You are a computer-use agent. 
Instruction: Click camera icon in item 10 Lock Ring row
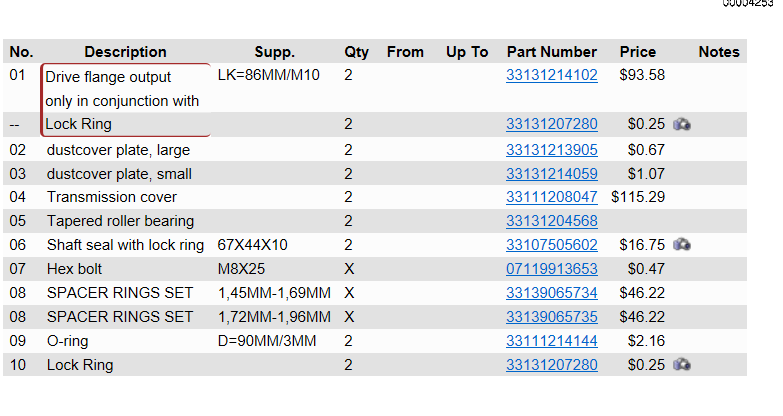coord(682,365)
